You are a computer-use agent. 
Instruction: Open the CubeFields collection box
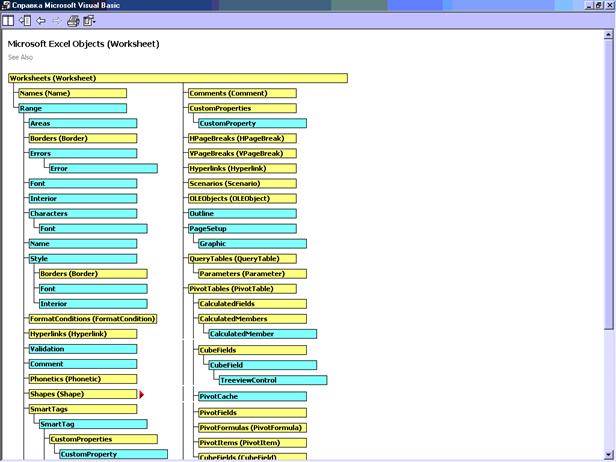253,350
